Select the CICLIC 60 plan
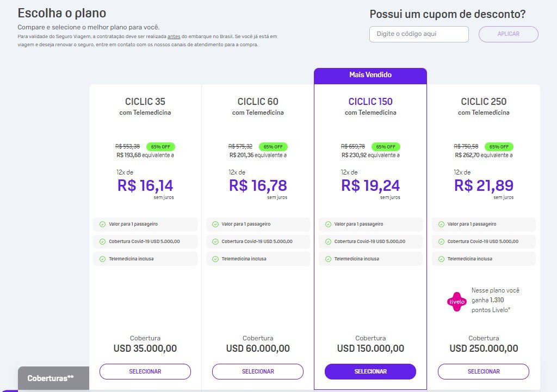Viewport: 557px width, 392px height. 258,371
